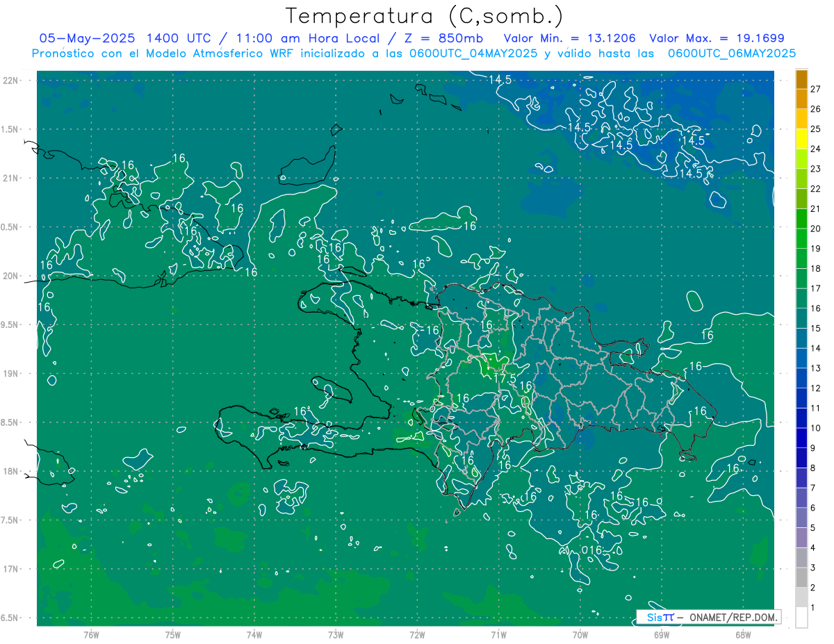
Task: Click the '13' color scale value
Action: click(x=815, y=368)
